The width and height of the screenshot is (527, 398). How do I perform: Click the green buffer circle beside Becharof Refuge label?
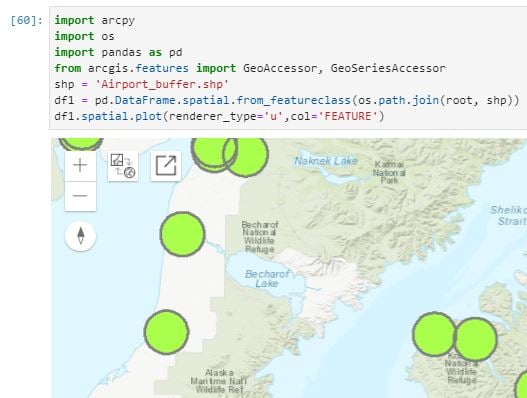click(183, 234)
